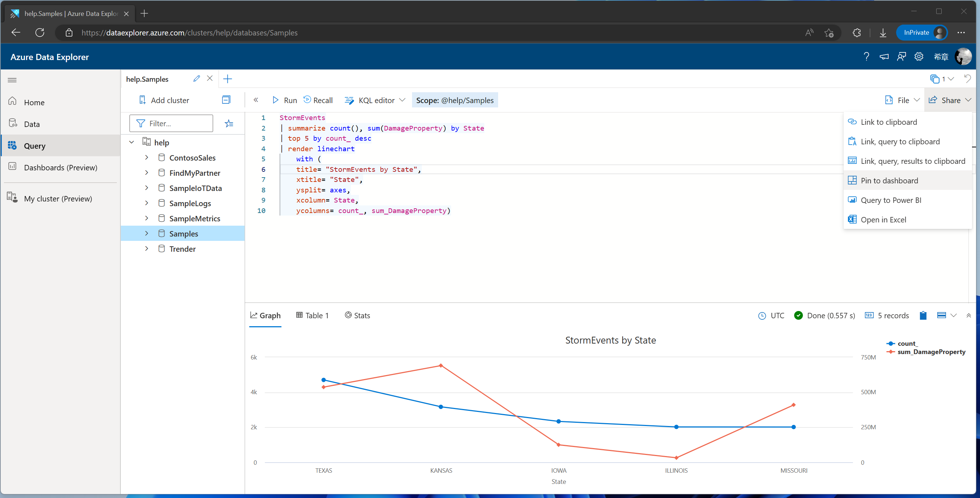The width and height of the screenshot is (980, 498).
Task: Expand the SampleIoTData database
Action: tap(147, 188)
